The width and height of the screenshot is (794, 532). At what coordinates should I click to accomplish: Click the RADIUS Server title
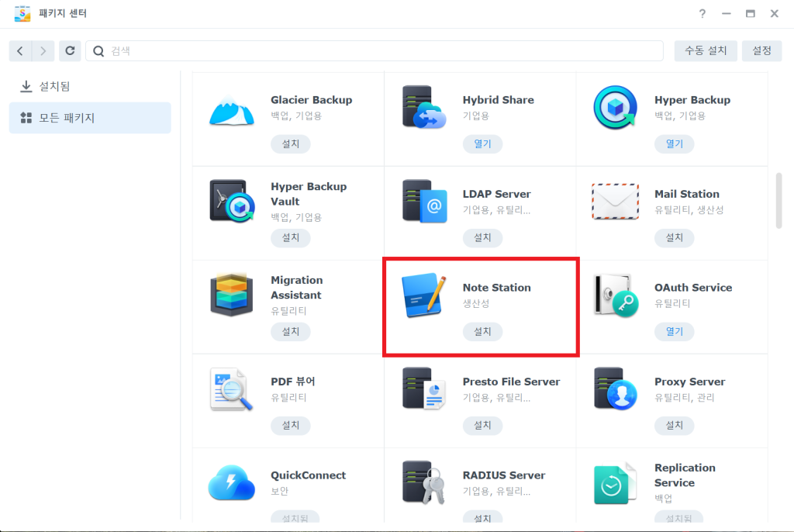504,475
